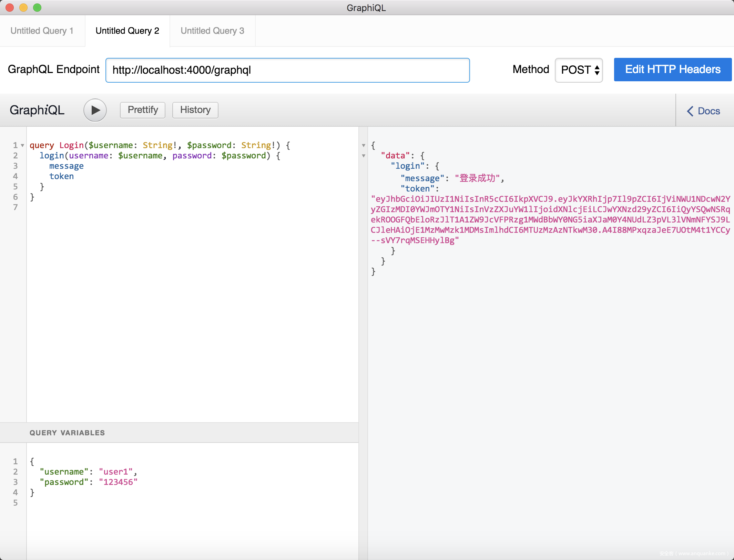Open the POST method dropdown
The height and width of the screenshot is (560, 734).
point(579,70)
